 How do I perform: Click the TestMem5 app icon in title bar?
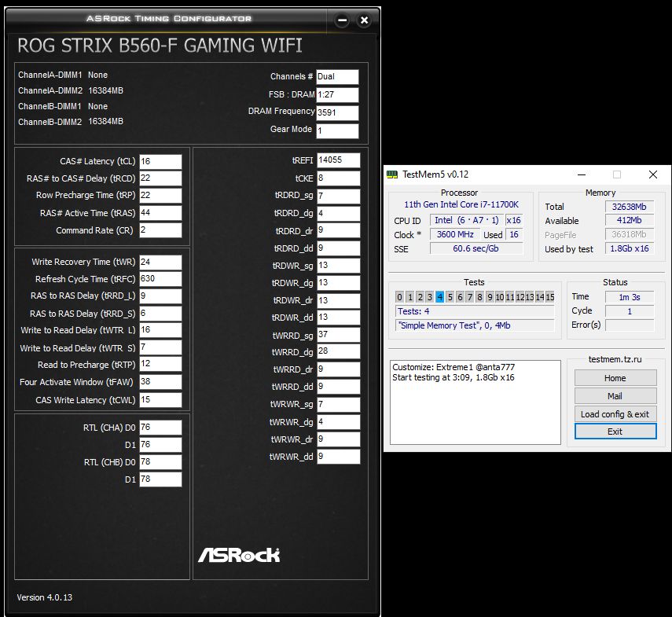tap(391, 174)
